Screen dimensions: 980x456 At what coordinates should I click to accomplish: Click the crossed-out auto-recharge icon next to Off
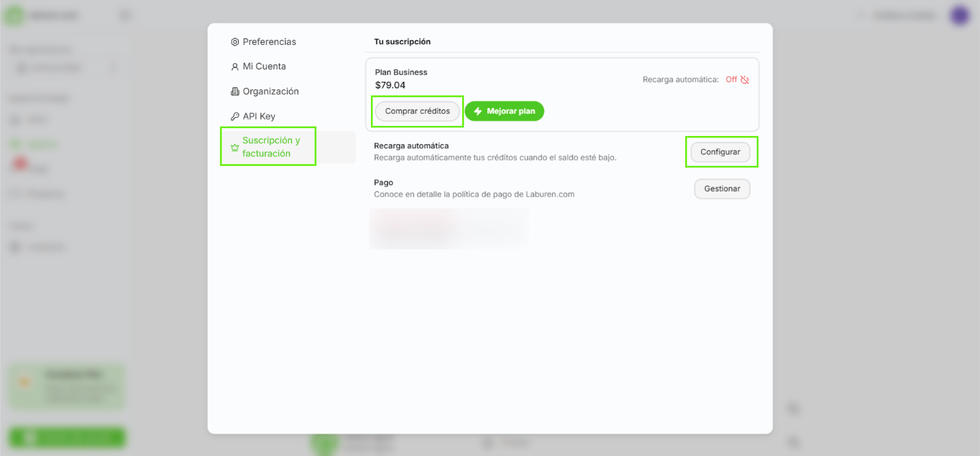coord(745,80)
